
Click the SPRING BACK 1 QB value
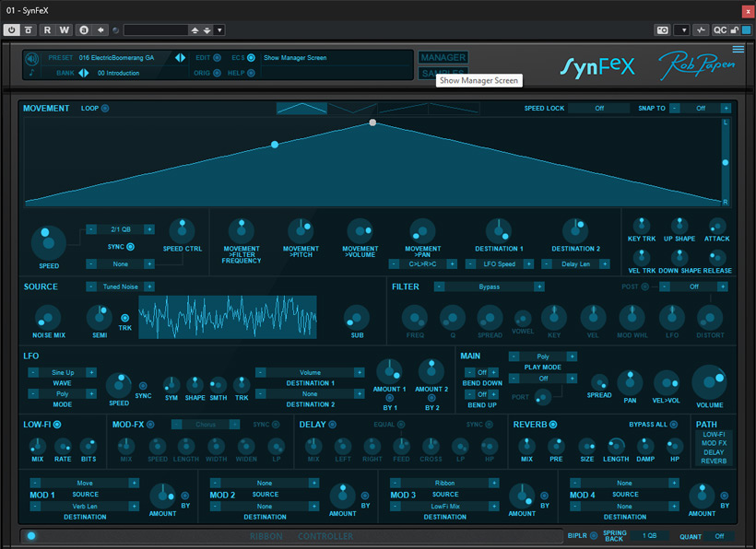(649, 535)
